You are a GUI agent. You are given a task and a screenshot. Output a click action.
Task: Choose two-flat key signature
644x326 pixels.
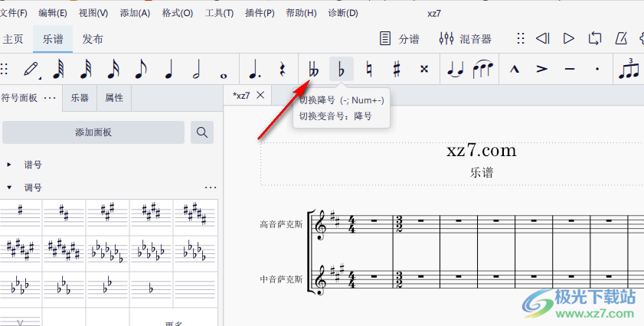tap(108, 289)
